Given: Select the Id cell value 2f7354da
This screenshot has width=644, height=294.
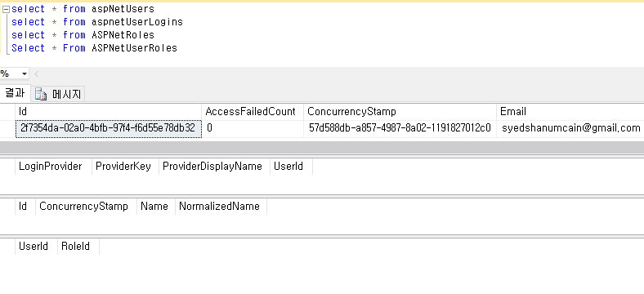Looking at the screenshot, I should click(x=108, y=128).
